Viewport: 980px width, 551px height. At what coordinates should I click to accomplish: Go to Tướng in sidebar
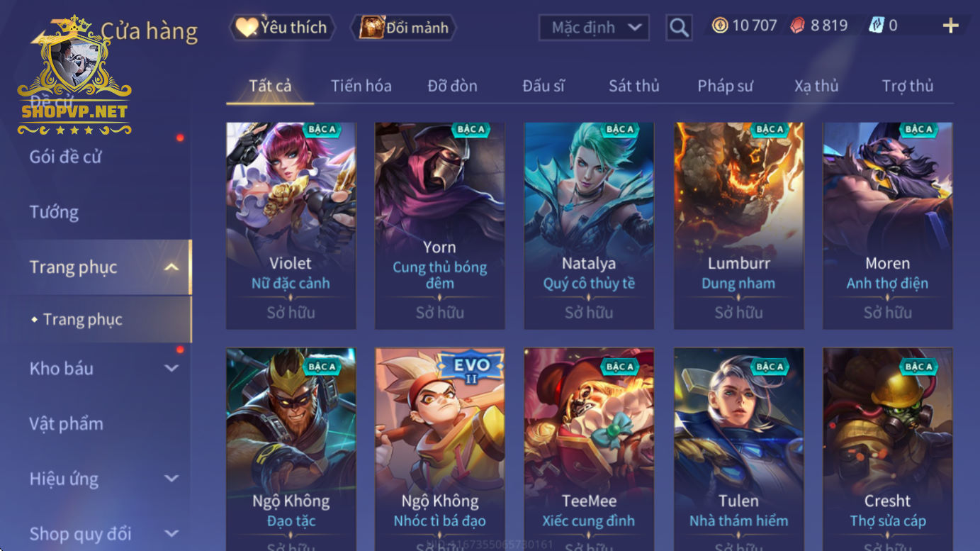coord(54,212)
